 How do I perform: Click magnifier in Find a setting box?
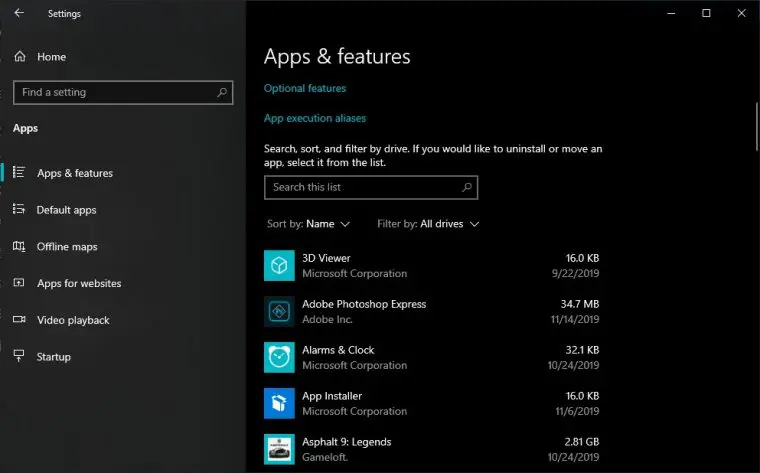(222, 92)
